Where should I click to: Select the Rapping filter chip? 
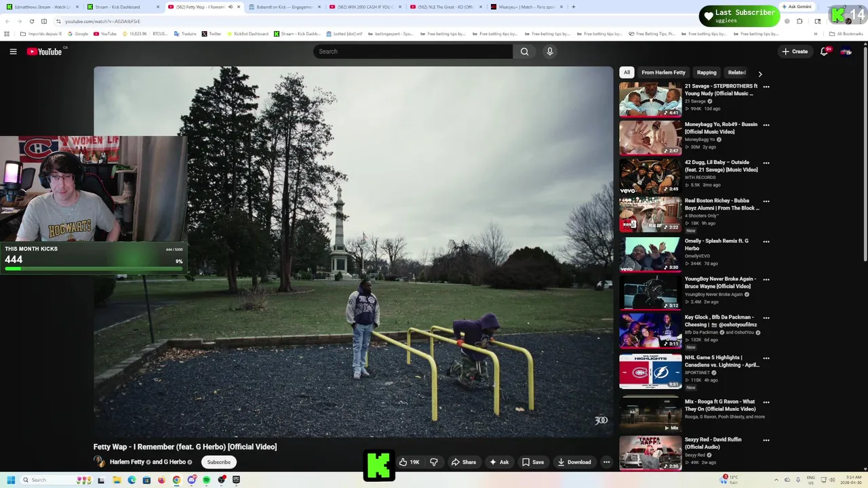707,73
